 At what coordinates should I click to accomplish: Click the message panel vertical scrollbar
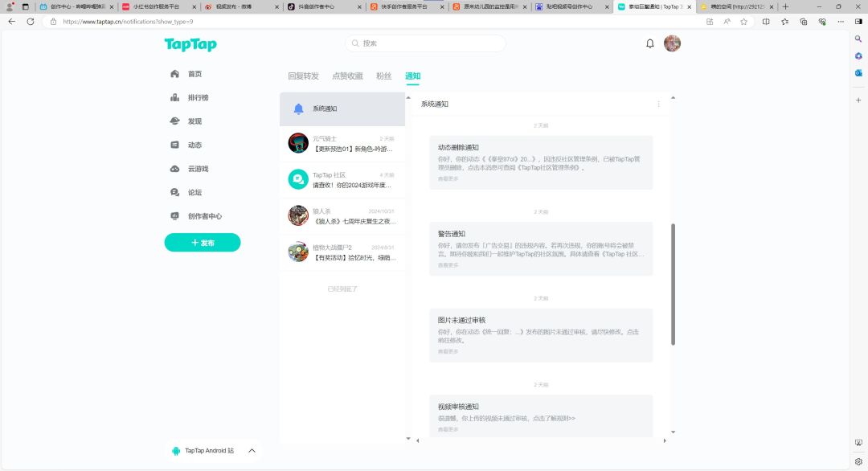(674, 285)
